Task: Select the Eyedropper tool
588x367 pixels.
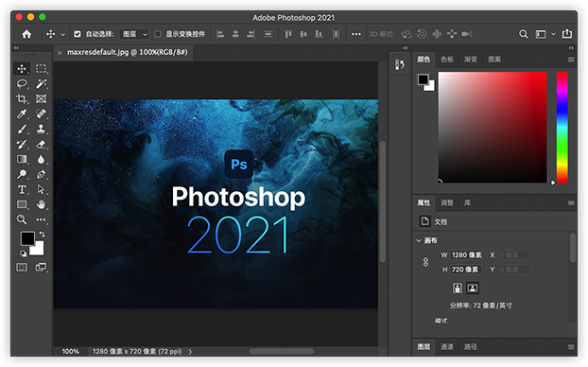Action: pos(22,114)
